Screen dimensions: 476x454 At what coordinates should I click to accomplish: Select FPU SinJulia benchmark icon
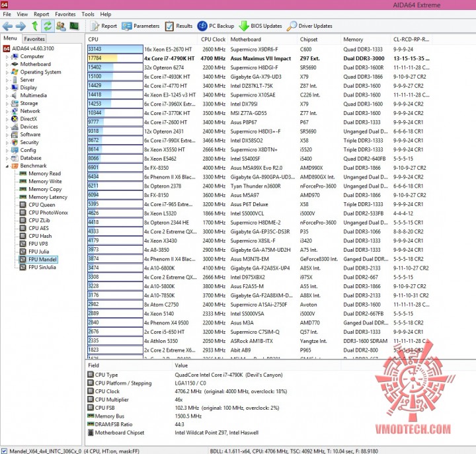click(22, 268)
